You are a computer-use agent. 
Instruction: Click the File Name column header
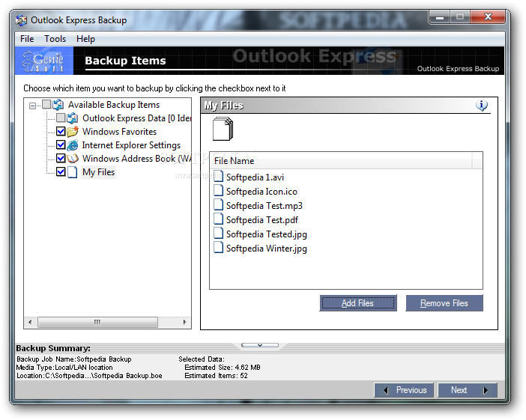pos(341,161)
